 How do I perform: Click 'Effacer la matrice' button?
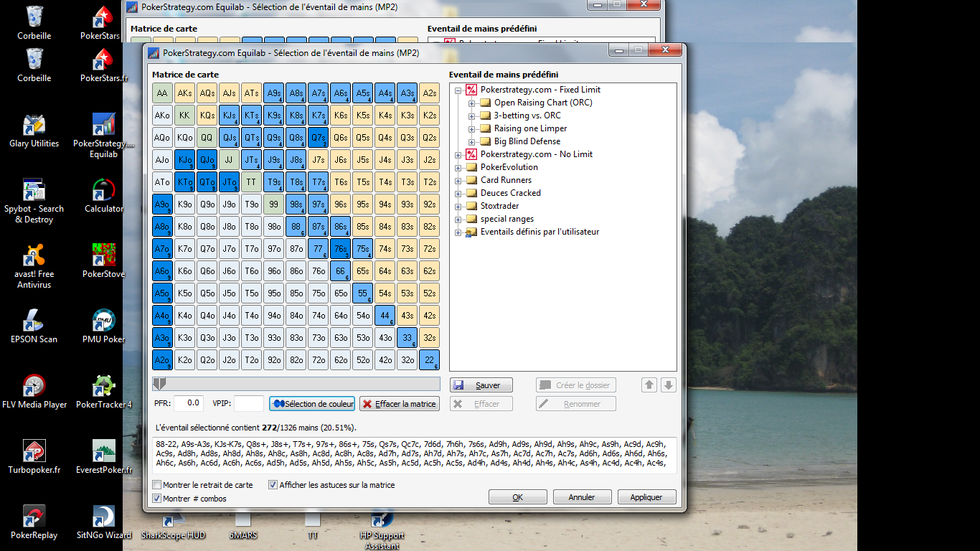399,404
